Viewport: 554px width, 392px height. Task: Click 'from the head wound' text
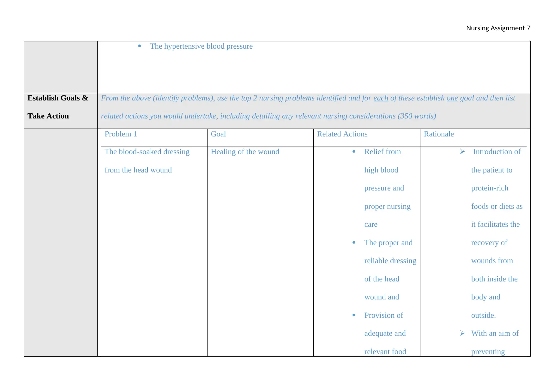pos(138,170)
